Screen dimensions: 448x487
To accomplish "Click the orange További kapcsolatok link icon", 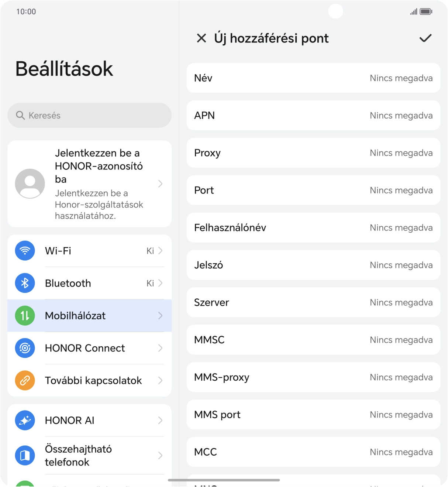I will click(24, 380).
